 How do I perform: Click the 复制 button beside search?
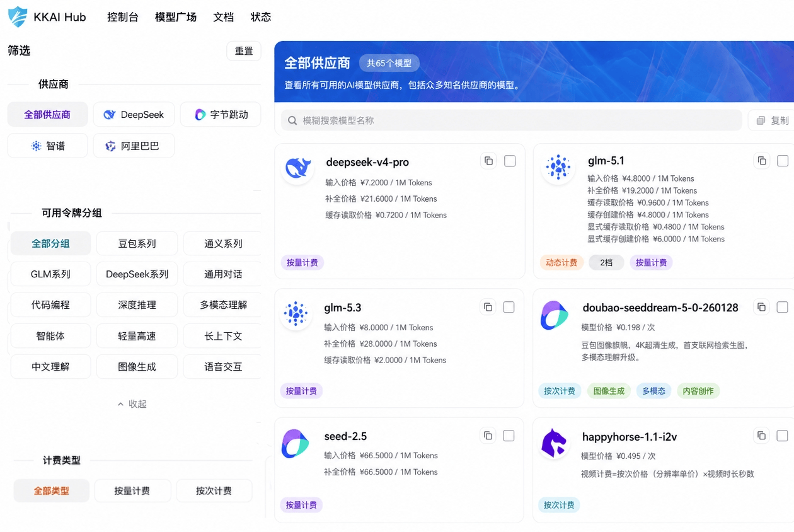click(x=772, y=120)
